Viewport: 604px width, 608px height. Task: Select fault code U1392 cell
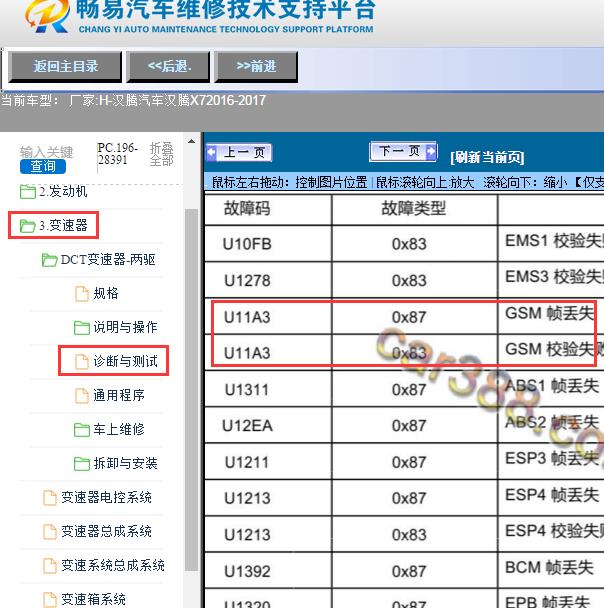[x=268, y=571]
